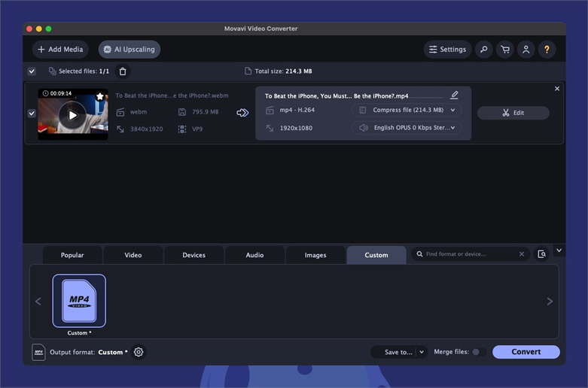Select the Images tab
The width and height of the screenshot is (588, 388).
[315, 255]
